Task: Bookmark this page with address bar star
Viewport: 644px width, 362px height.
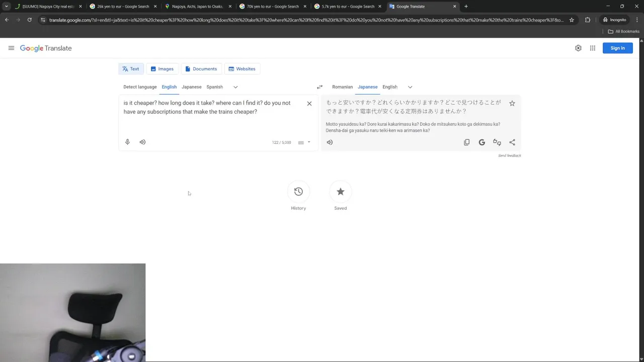Action: pyautogui.click(x=572, y=20)
